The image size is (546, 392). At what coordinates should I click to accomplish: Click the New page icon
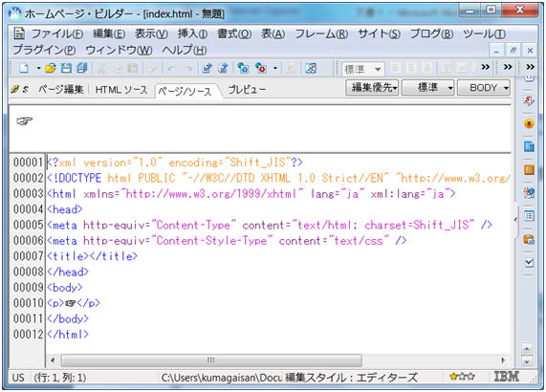click(24, 68)
